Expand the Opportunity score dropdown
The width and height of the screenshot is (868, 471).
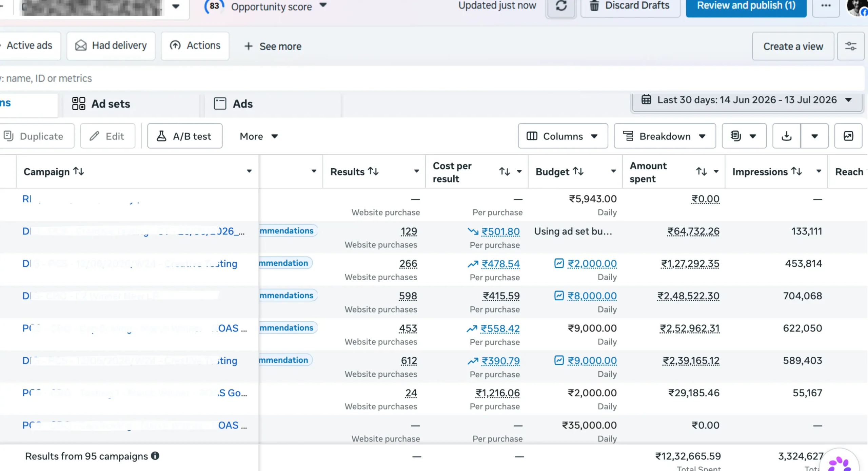(x=323, y=5)
